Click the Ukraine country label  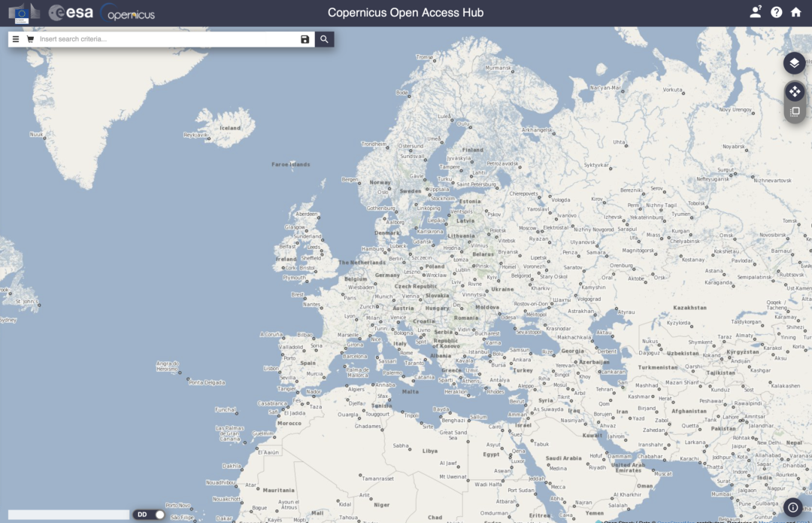coord(502,289)
